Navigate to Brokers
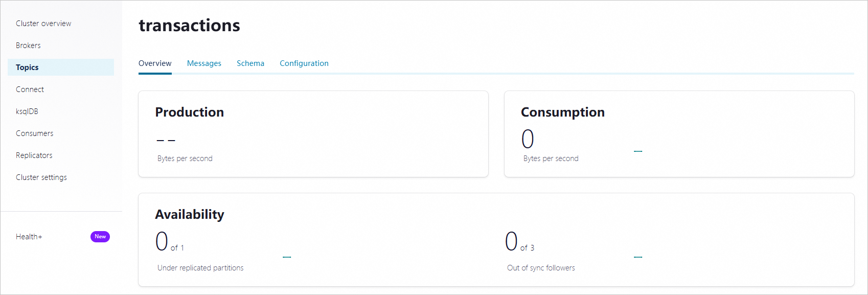Viewport: 868px width, 295px height. 28,45
